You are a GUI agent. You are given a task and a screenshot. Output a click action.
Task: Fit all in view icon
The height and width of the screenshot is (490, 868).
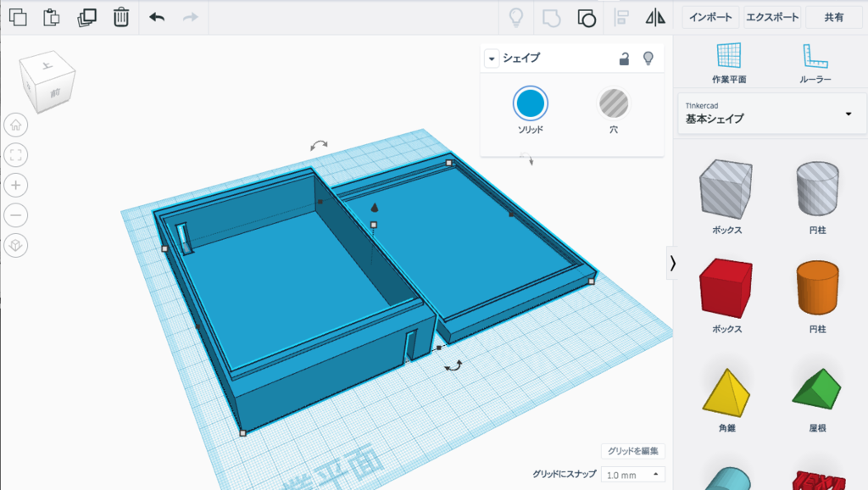point(16,155)
